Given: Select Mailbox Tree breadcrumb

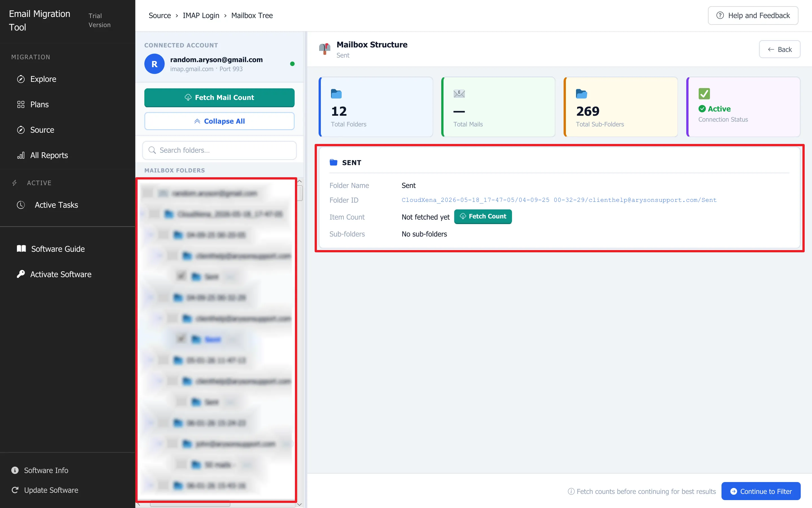Looking at the screenshot, I should click(x=252, y=16).
